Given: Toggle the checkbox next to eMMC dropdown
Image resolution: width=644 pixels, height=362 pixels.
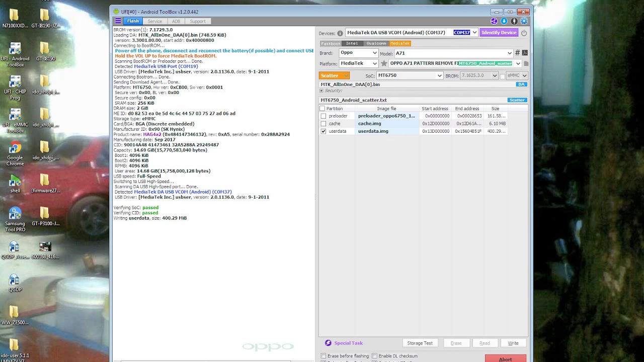Looking at the screenshot, I should pos(502,76).
